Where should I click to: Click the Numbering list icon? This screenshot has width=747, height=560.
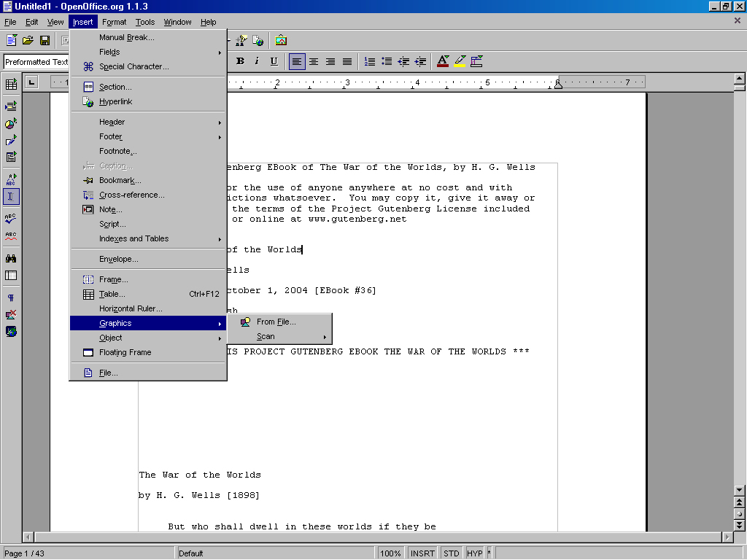tap(369, 62)
